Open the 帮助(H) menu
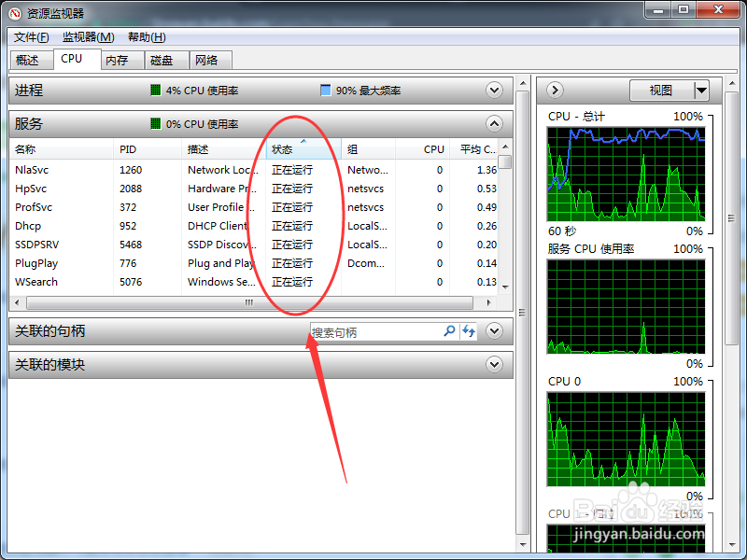Image resolution: width=747 pixels, height=560 pixels. tap(147, 37)
